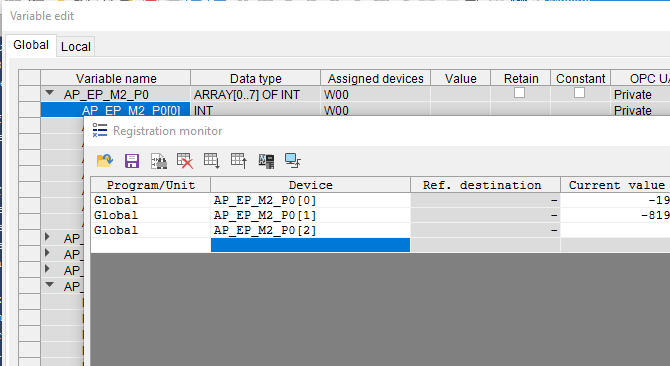Save registration monitor with purple floppy icon
The width and height of the screenshot is (670, 366).
pos(132,161)
